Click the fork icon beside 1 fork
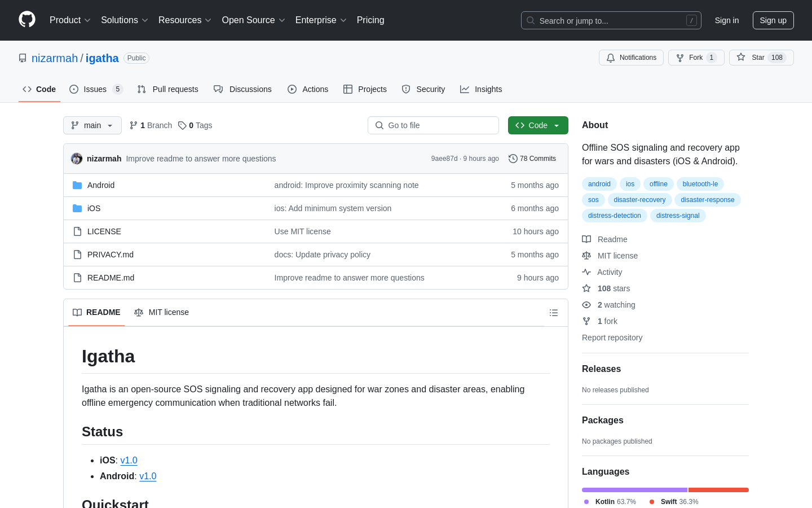This screenshot has width=812, height=508. 586,321
